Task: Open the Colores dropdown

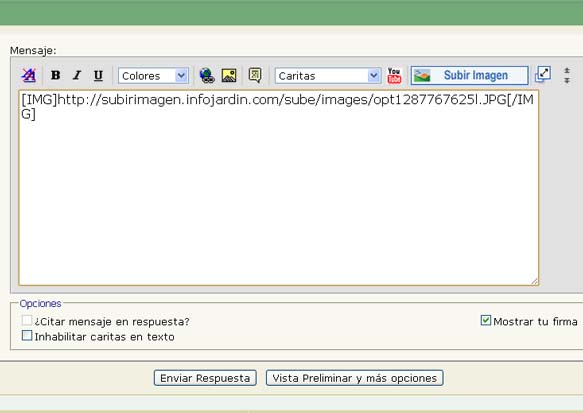Action: 153,76
